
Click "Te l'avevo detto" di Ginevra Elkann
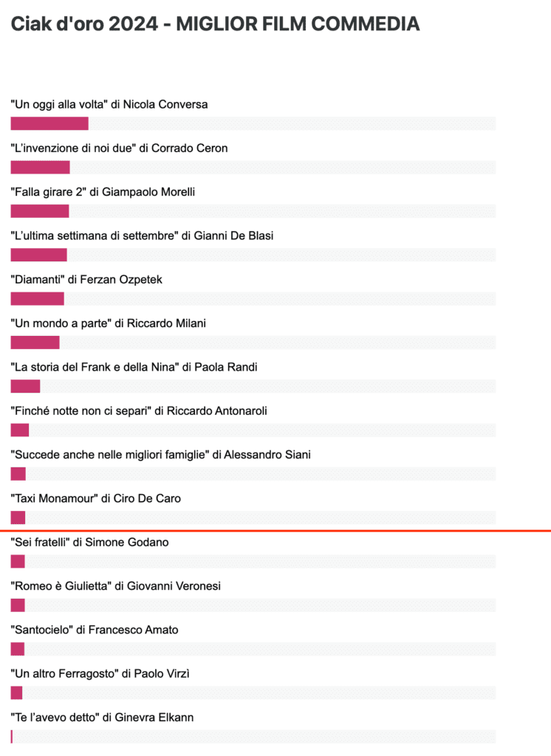click(102, 718)
